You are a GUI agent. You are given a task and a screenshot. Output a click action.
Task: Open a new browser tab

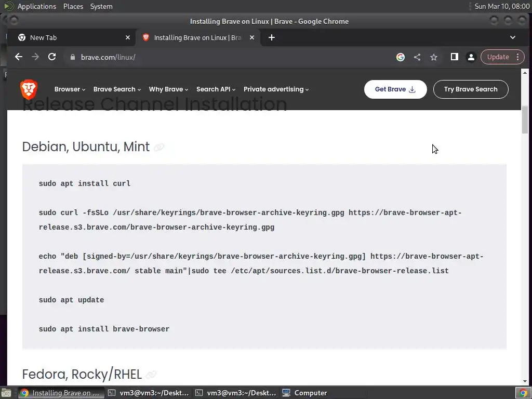coord(271,37)
